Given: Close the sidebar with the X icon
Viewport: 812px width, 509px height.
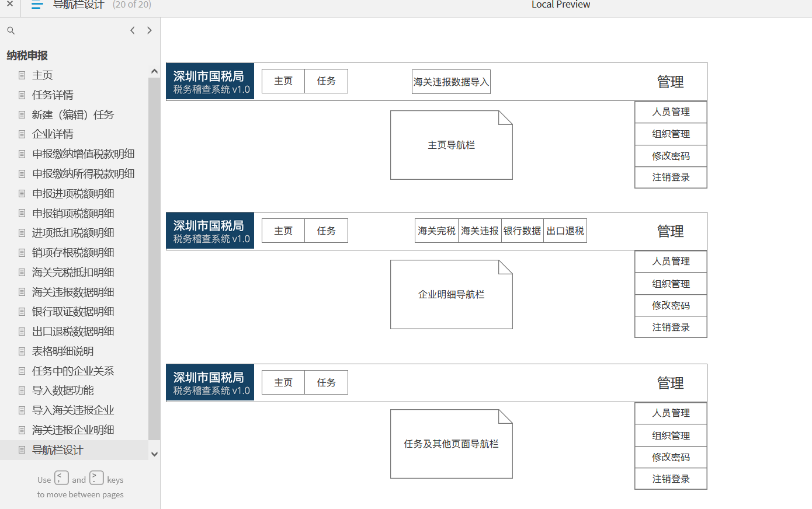Looking at the screenshot, I should click(9, 4).
